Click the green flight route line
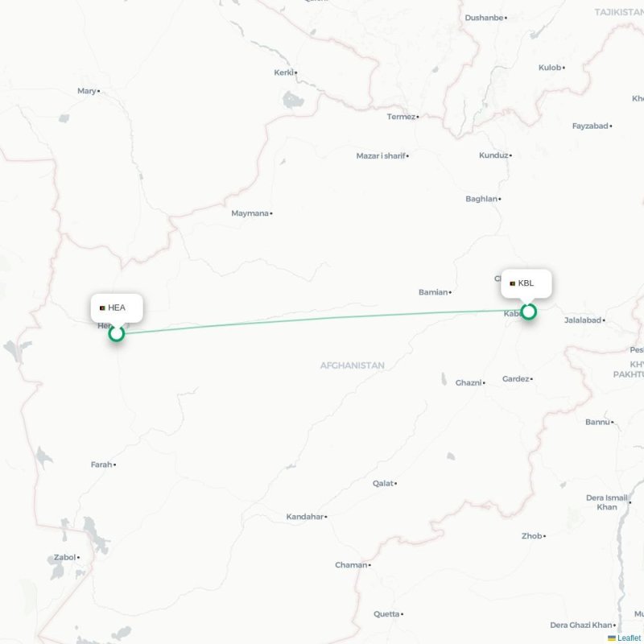 point(323,318)
